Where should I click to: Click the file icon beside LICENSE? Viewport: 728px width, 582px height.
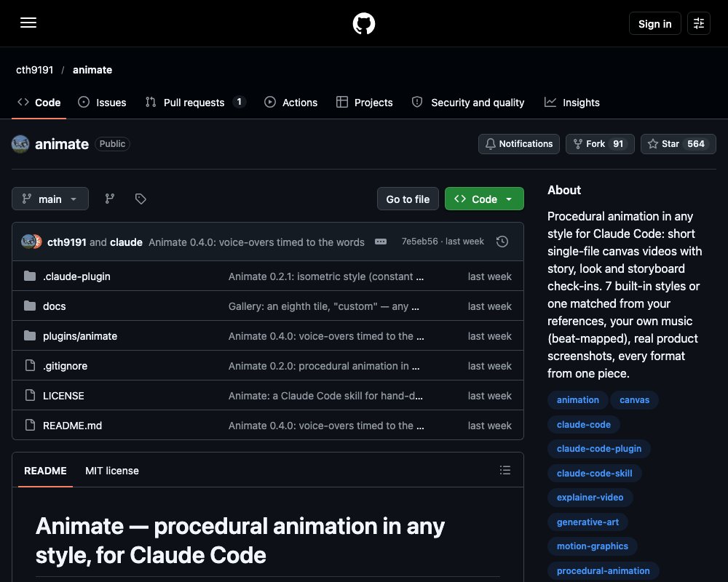point(30,396)
